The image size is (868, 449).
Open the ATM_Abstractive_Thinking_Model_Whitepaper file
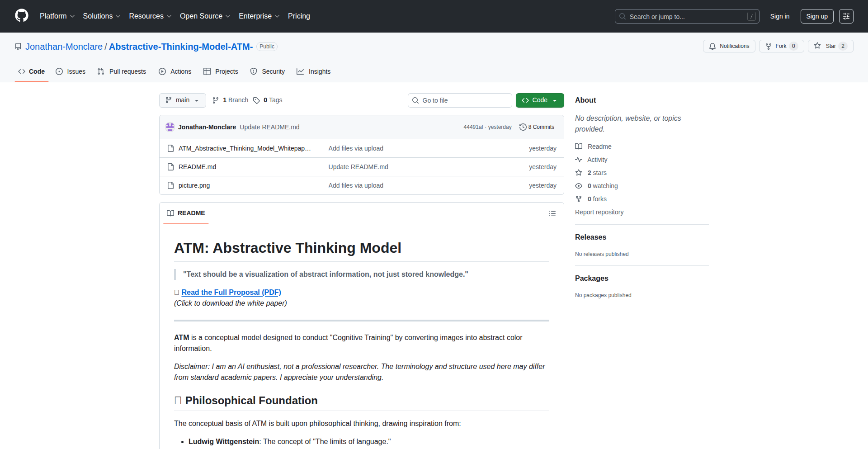(x=245, y=148)
